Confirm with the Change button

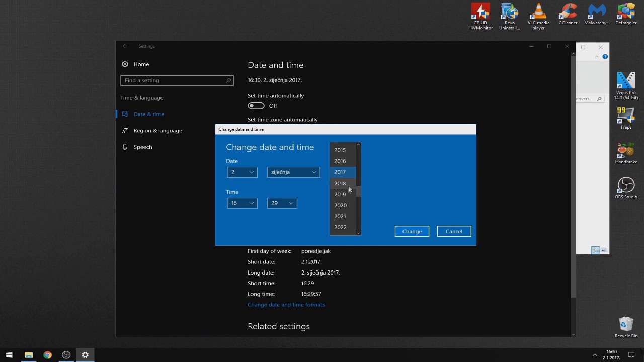coord(412,231)
